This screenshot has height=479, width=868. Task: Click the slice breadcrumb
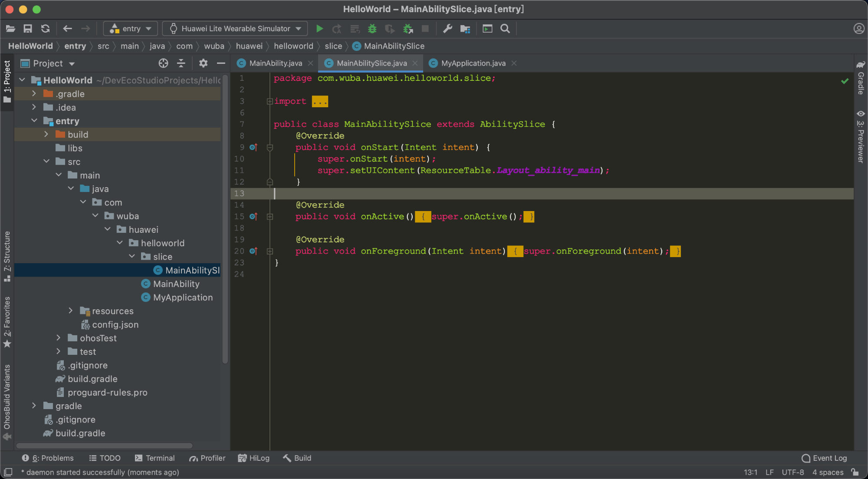[x=333, y=46]
